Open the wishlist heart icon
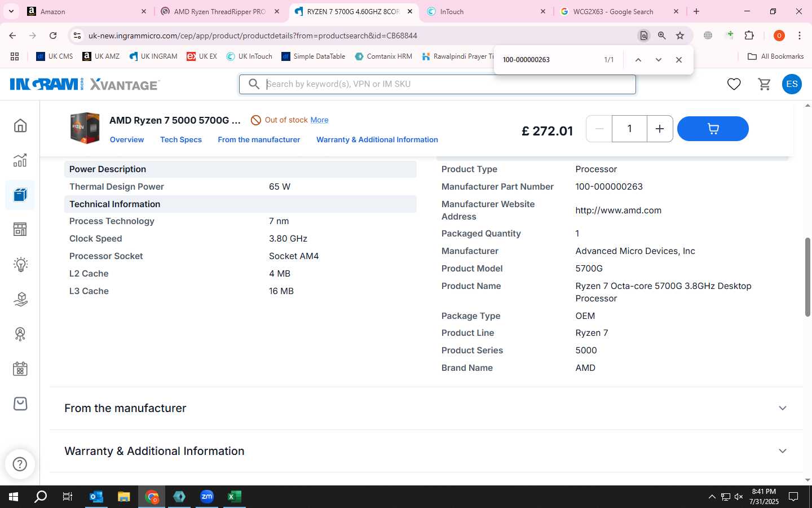Screen dimensions: 812x508 click(734, 84)
